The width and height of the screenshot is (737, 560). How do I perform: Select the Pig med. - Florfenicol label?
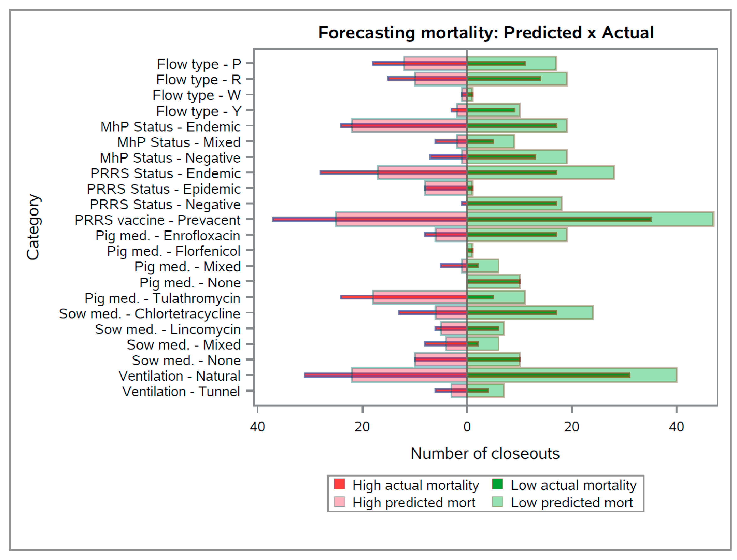(173, 251)
